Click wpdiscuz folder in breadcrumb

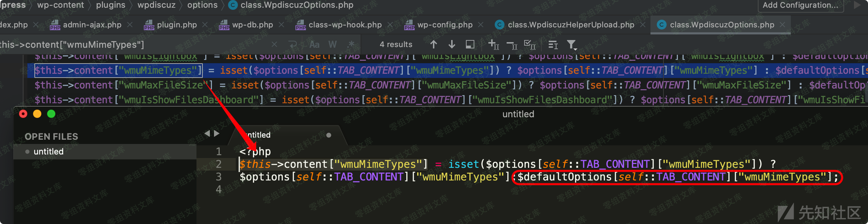pyautogui.click(x=156, y=5)
